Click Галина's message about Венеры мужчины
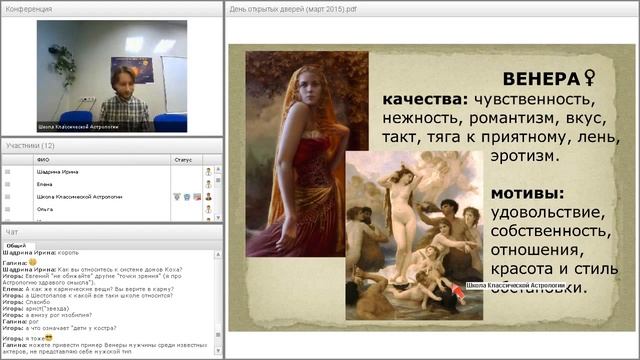The image size is (640, 360). 105,348
